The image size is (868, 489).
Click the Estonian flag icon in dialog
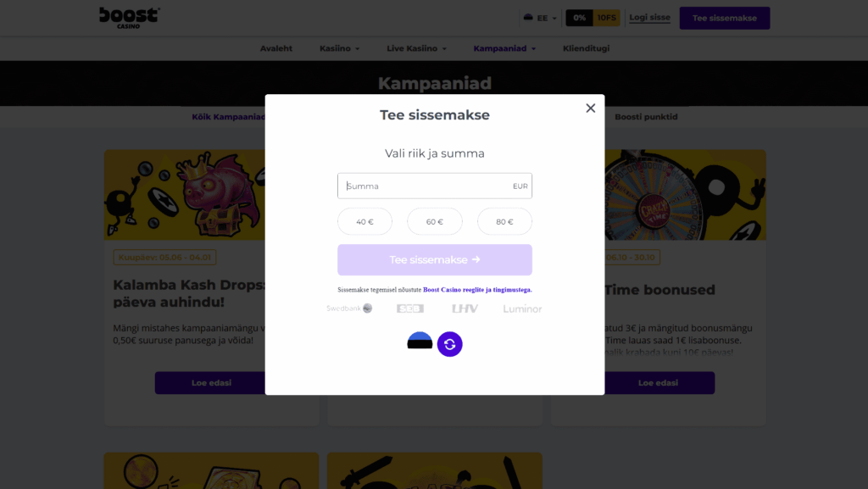coord(420,342)
